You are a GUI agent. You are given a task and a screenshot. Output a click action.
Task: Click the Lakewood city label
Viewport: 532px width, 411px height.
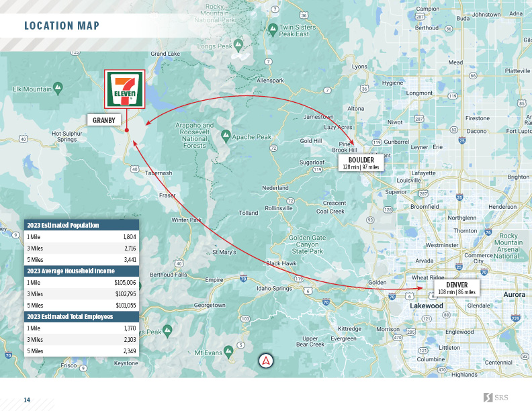click(x=427, y=306)
